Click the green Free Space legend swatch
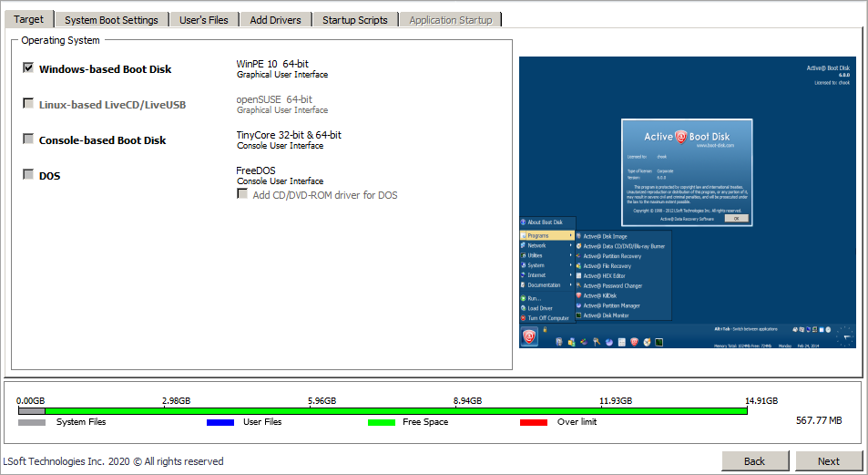868x475 pixels. (382, 422)
